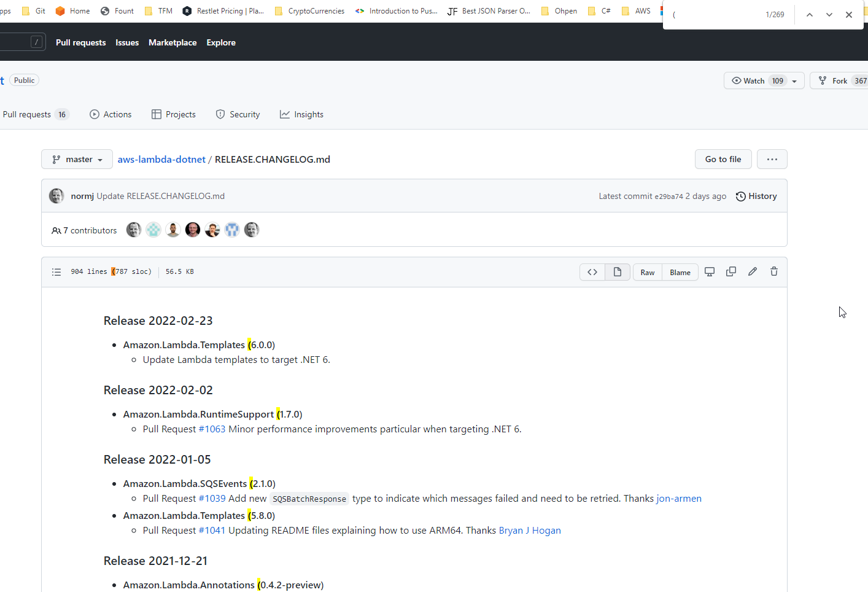Open the master branch selector
Viewport: 868px width, 592px height.
pyautogui.click(x=77, y=159)
